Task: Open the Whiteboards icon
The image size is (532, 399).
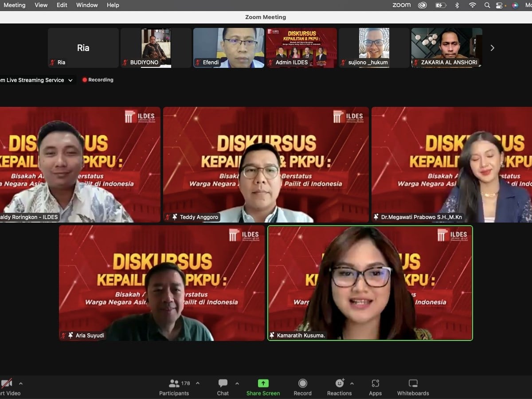Action: tap(413, 383)
